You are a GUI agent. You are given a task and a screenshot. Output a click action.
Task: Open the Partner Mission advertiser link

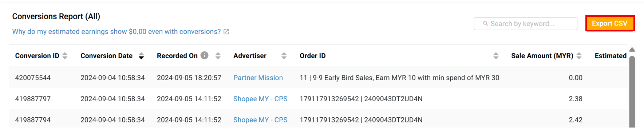click(x=258, y=78)
